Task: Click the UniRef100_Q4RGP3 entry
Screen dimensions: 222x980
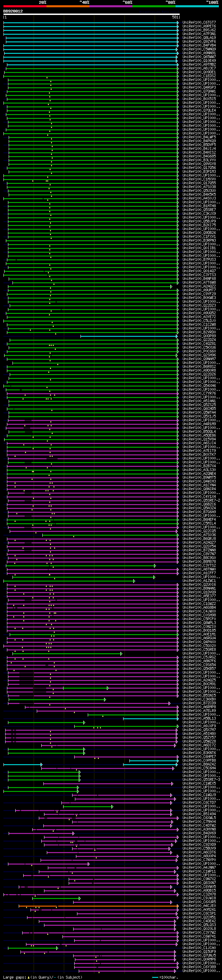Action: [x=199, y=88]
